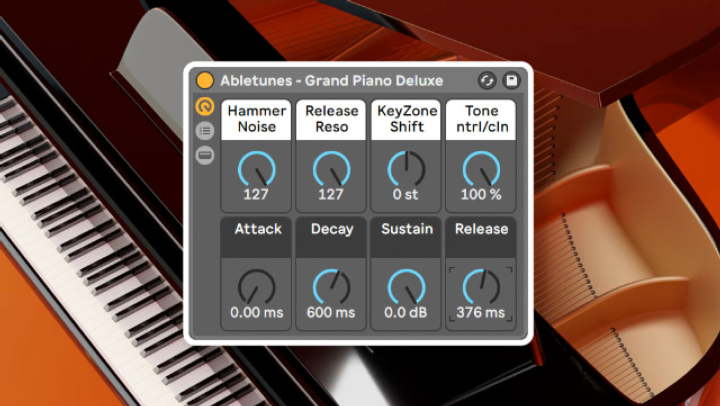
Task: Click the Attack knob
Action: [257, 287]
